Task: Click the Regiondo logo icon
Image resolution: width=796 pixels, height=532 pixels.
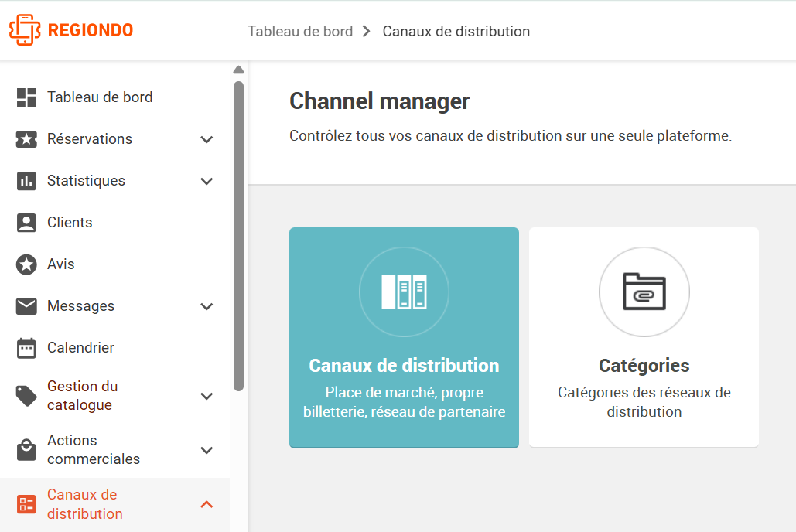Action: pos(25,30)
